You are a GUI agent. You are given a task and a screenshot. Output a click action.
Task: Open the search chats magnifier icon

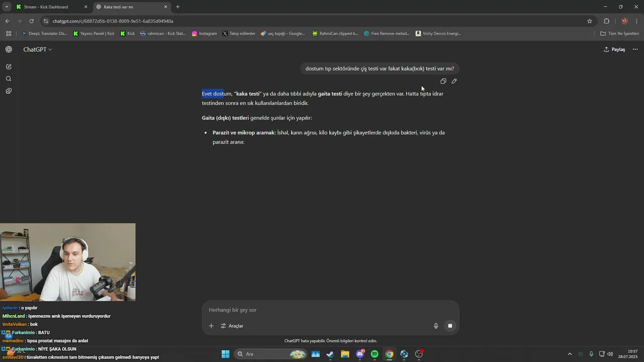pos(9,79)
